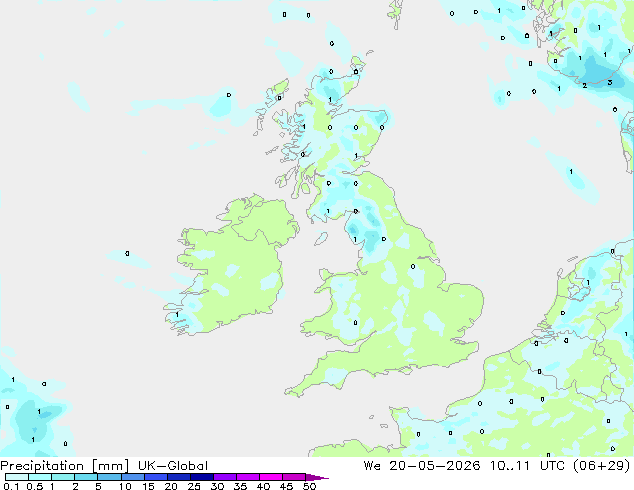Click the date '20-05-2026' in timestamp
The height and width of the screenshot is (490, 634).
point(434,466)
